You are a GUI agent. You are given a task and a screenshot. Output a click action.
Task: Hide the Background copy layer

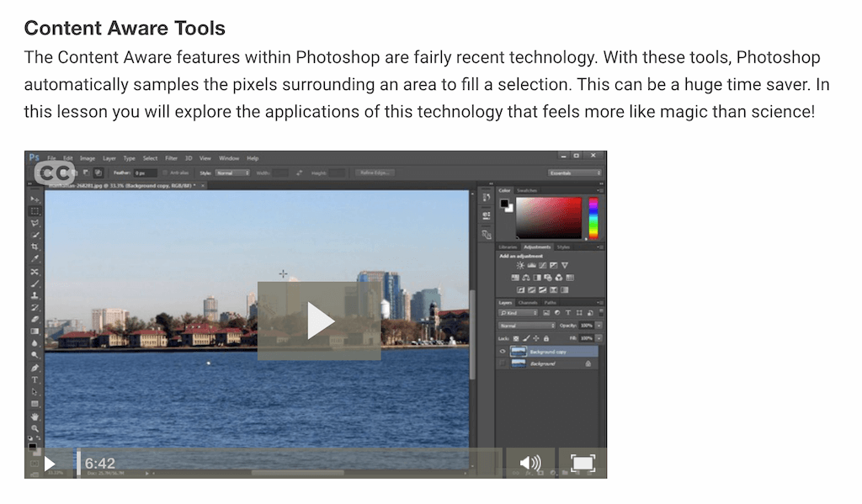click(503, 351)
